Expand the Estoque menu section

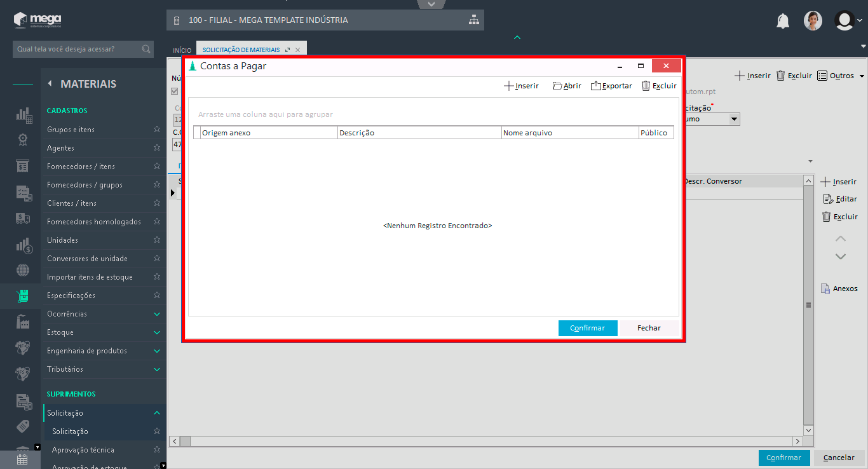[x=157, y=332]
